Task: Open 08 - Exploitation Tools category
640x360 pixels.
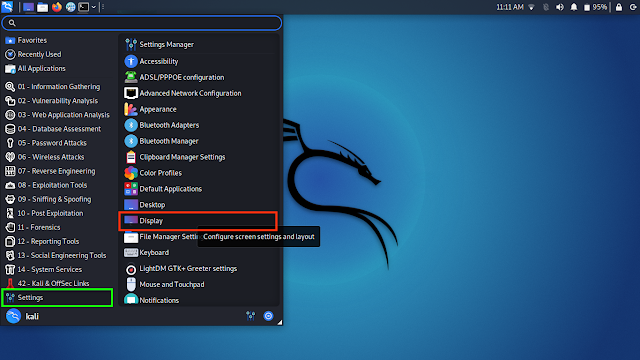Action: coord(59,185)
